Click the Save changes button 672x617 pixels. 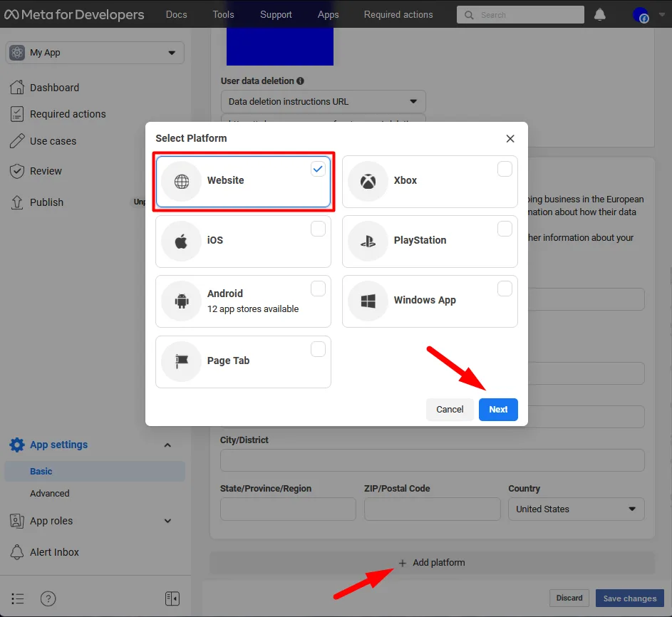[629, 598]
